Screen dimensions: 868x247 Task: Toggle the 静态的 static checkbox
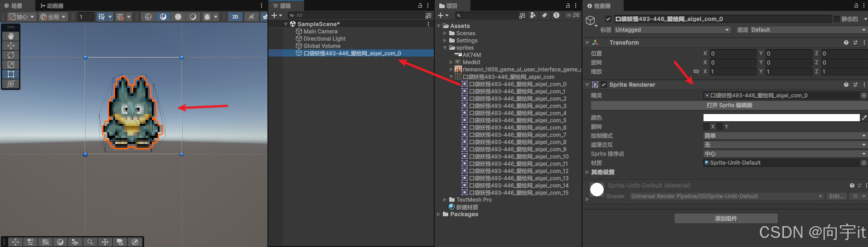point(837,19)
